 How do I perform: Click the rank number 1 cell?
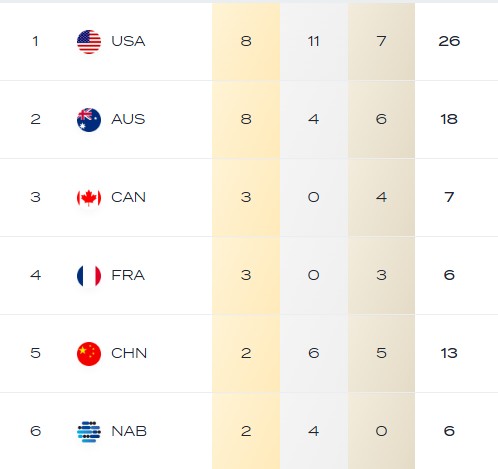coord(35,41)
